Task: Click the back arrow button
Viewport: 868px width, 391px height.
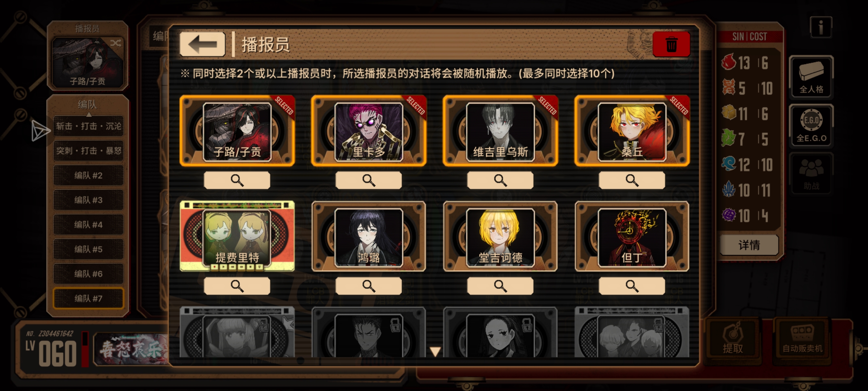Action: [203, 45]
